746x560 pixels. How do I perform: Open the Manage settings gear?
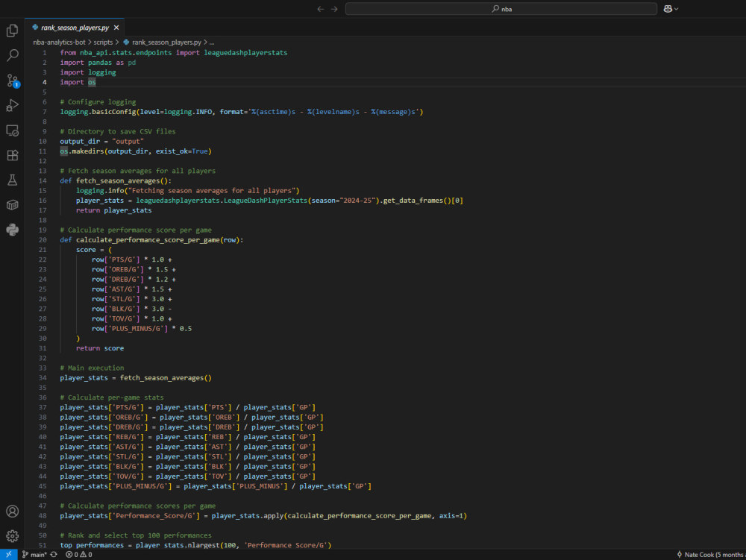point(13,535)
